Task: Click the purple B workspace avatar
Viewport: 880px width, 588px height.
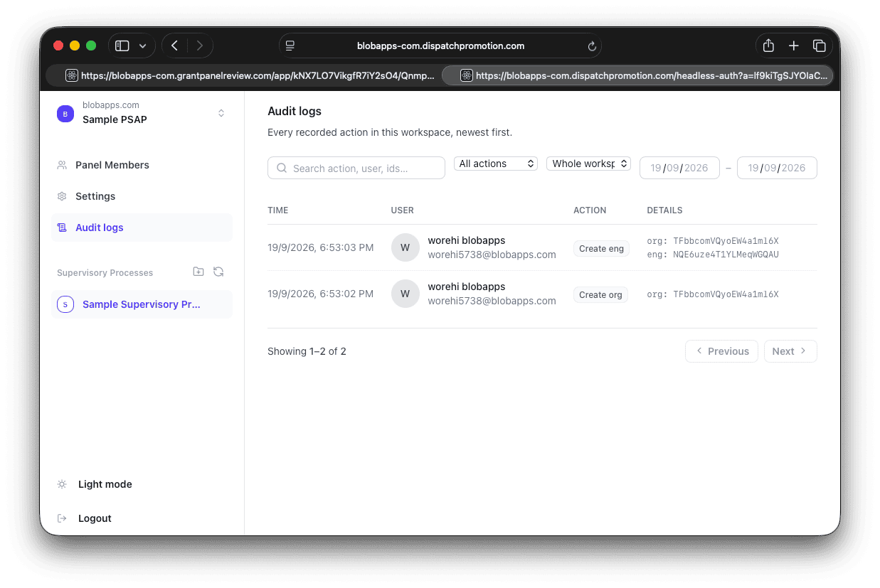Action: pos(65,114)
